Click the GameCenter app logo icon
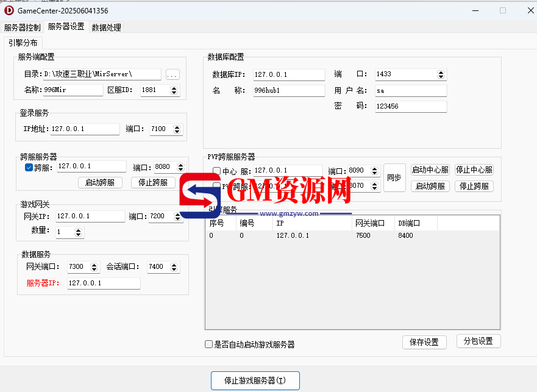 (x=9, y=10)
